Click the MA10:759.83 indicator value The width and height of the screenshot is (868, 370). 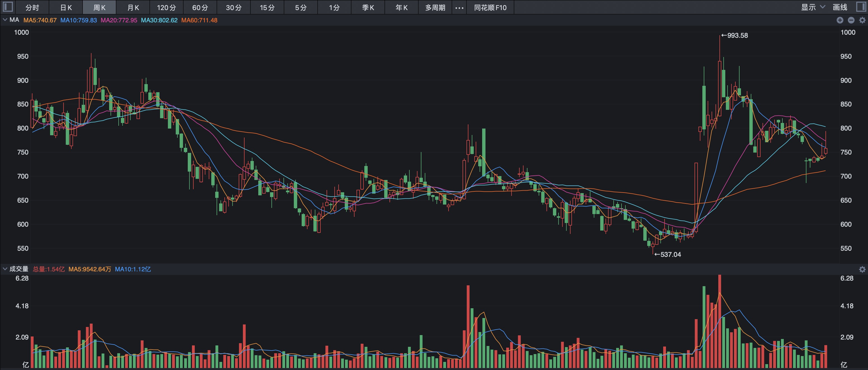(79, 20)
